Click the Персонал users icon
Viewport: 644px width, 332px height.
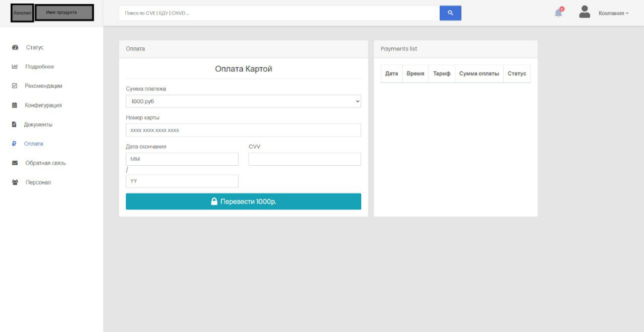[x=15, y=182]
